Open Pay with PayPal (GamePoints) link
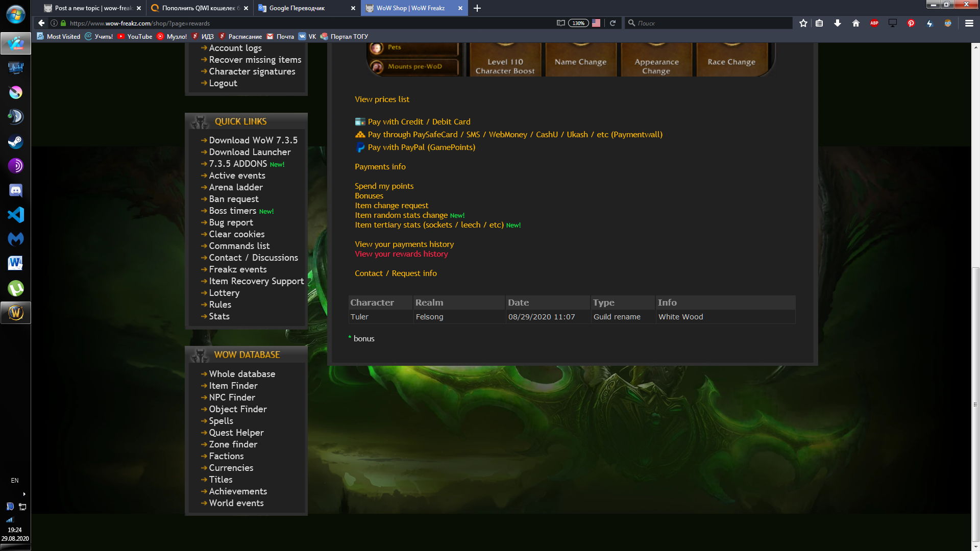Viewport: 980px width, 551px height. pos(422,147)
